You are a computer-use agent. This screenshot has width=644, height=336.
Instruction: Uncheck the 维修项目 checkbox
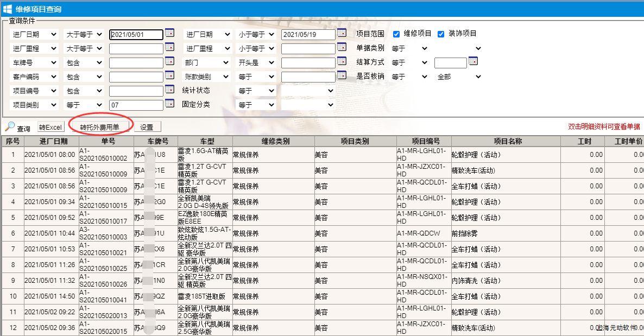coord(396,34)
